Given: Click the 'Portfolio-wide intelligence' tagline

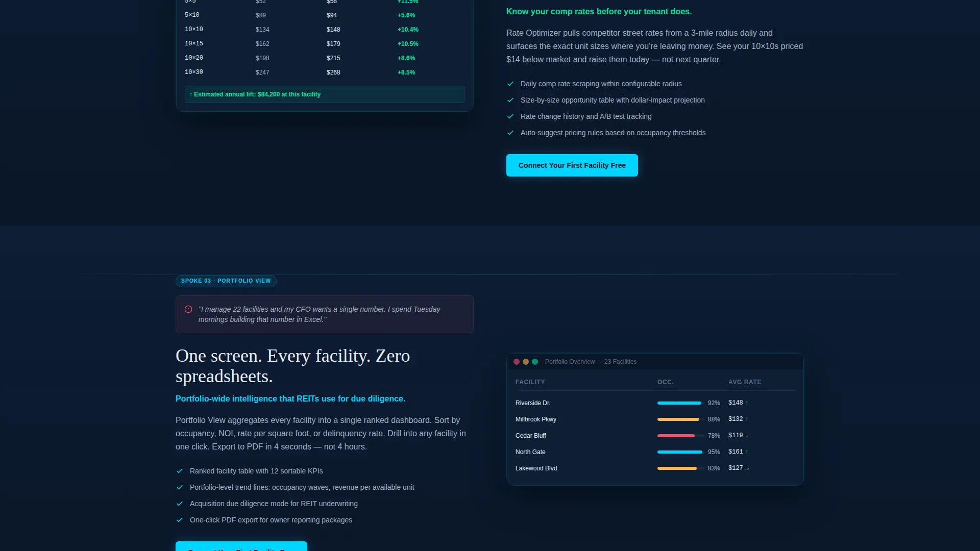Looking at the screenshot, I should (x=290, y=399).
